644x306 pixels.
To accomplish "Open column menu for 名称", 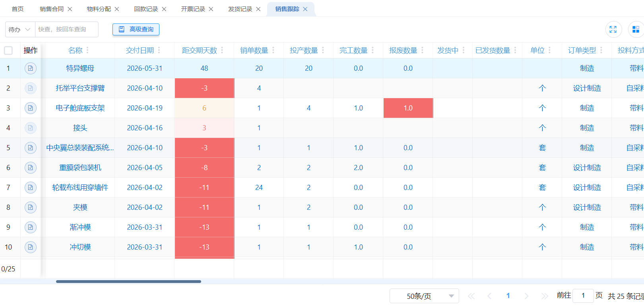I will [x=87, y=50].
